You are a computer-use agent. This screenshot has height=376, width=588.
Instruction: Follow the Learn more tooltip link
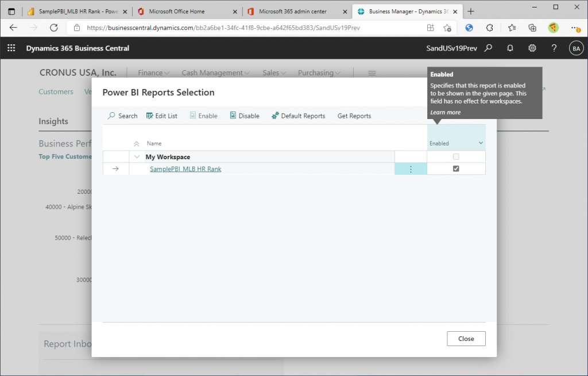coord(445,112)
